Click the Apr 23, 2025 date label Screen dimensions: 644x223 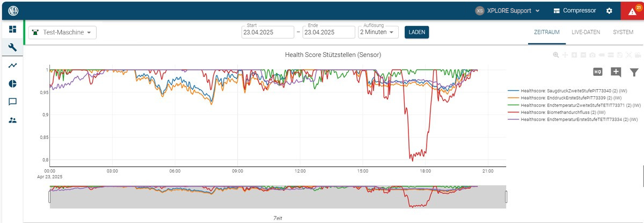coord(49,177)
